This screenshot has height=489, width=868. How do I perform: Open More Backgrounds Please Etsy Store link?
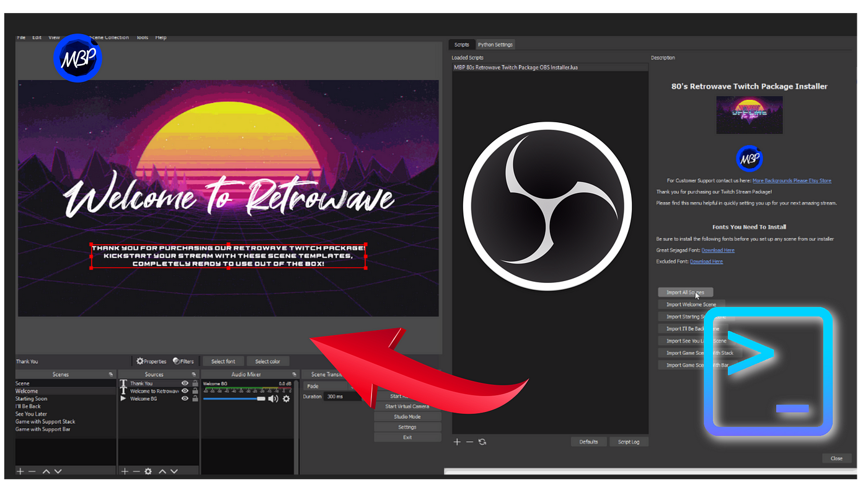[792, 181]
